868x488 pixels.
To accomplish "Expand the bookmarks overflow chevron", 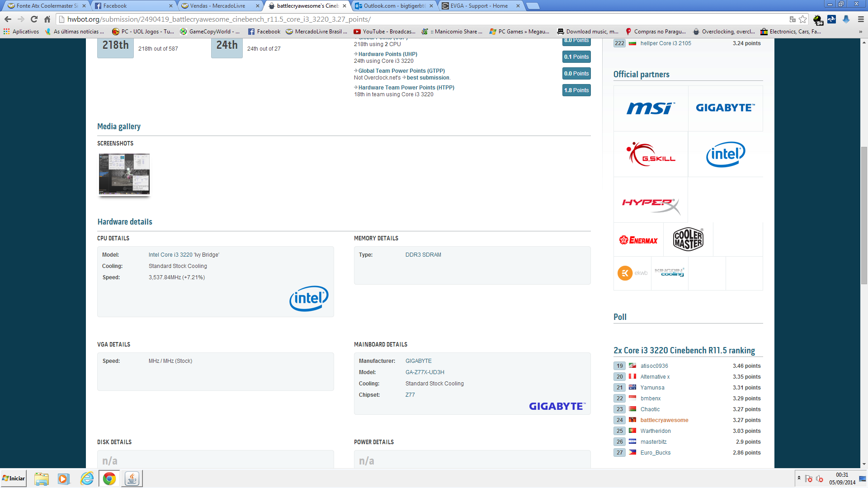I will click(860, 32).
